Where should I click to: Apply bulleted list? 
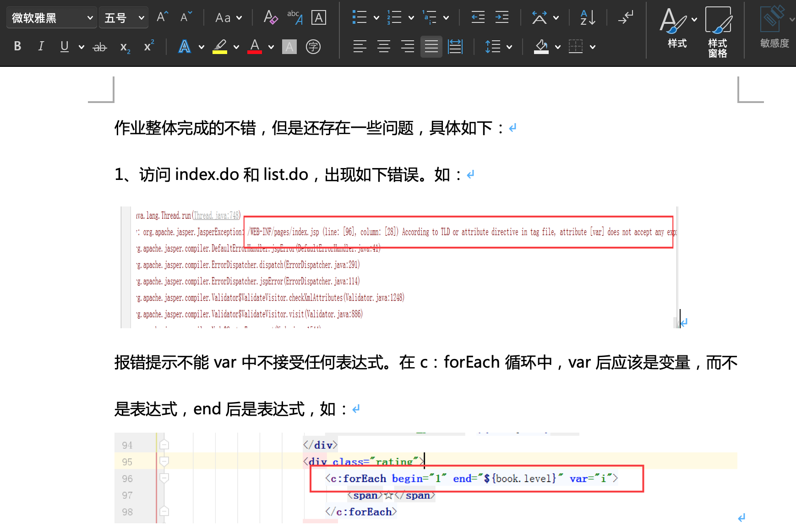360,17
